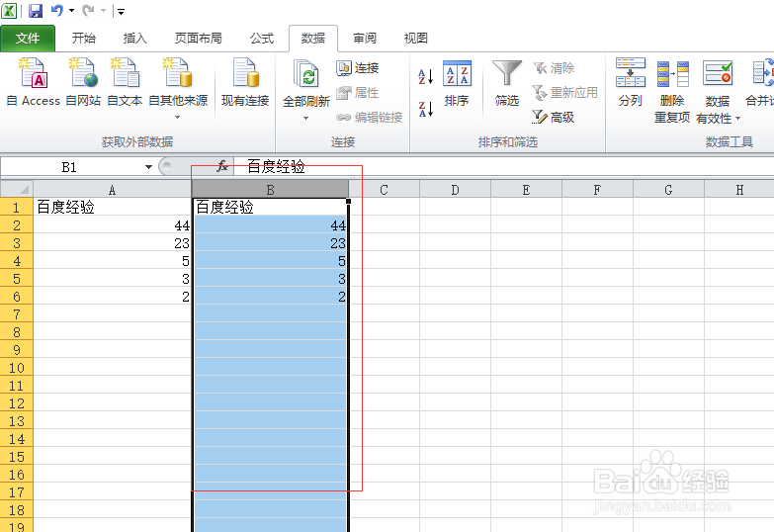This screenshot has width=774, height=532.
Task: Switch to the 页面布局 ribbon tab
Action: pyautogui.click(x=198, y=38)
